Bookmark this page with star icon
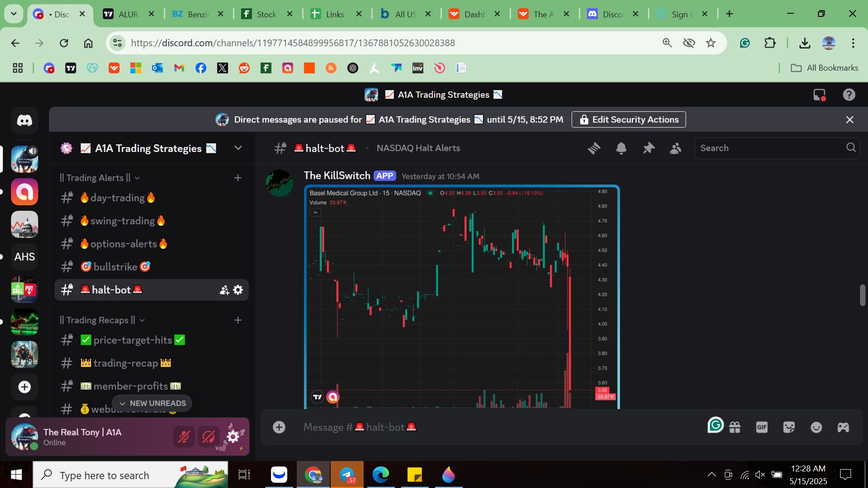868x488 pixels. [x=711, y=43]
